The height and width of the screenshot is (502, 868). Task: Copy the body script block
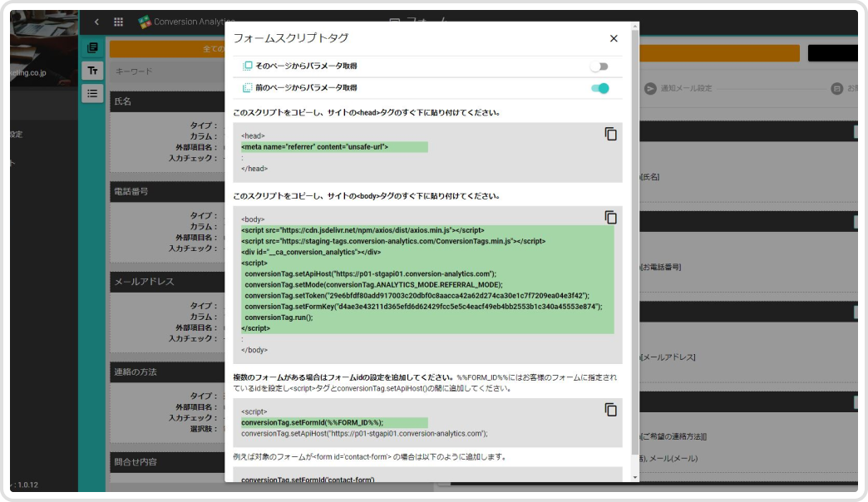click(x=610, y=218)
